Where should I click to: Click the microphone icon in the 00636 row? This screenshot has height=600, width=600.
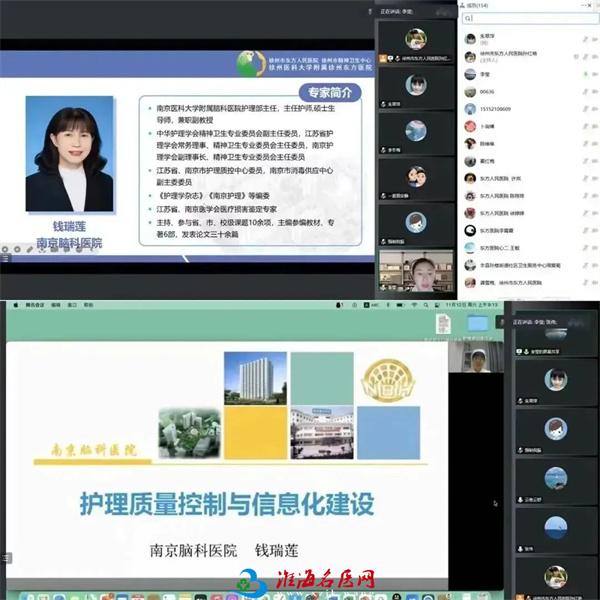pyautogui.click(x=585, y=92)
